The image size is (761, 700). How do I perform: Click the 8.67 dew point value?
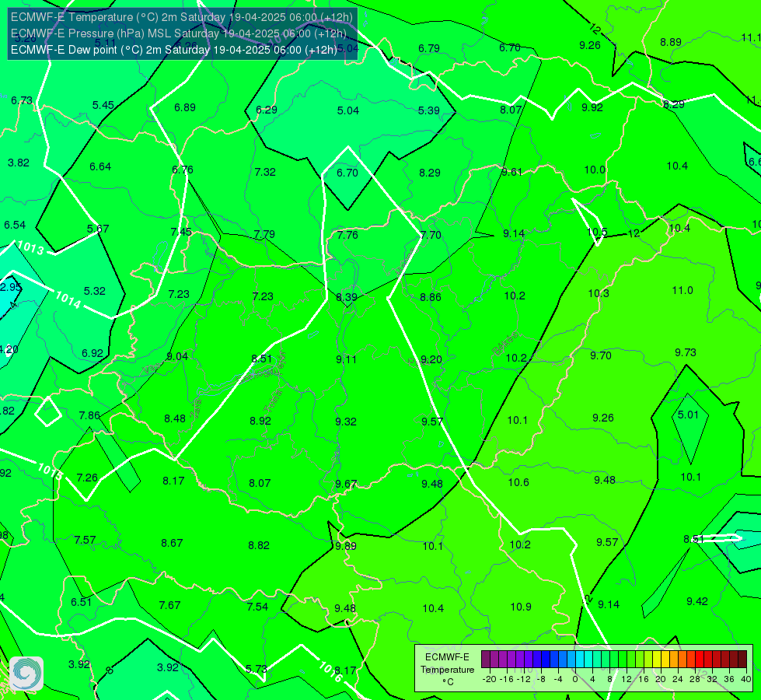point(172,543)
